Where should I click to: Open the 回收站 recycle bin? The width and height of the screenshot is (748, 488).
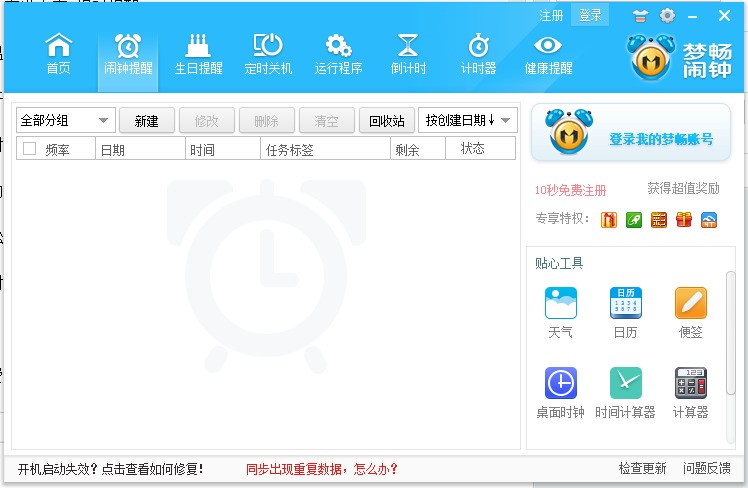coord(387,121)
